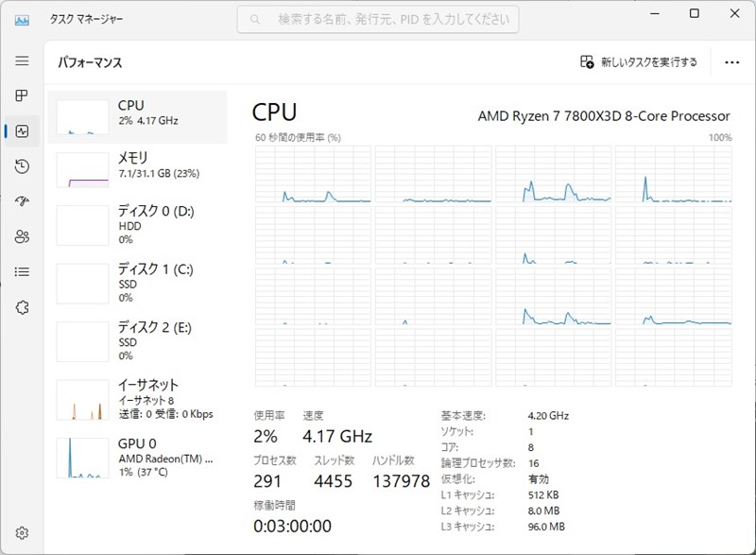Open the Services page icon
Screen dimensions: 756x555
pyautogui.click(x=22, y=307)
